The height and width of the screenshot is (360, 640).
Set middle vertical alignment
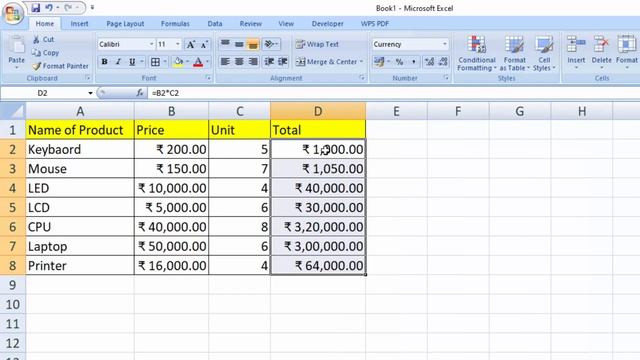[x=239, y=44]
